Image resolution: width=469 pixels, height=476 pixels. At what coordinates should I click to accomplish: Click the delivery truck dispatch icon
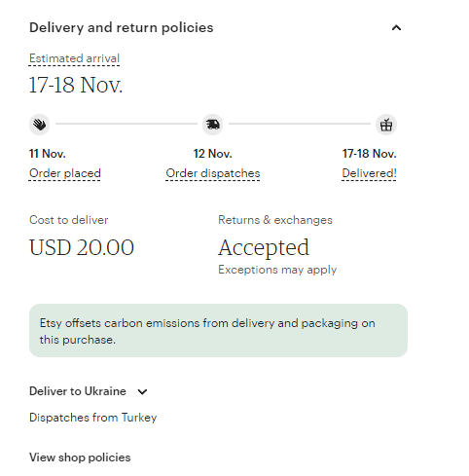(213, 125)
